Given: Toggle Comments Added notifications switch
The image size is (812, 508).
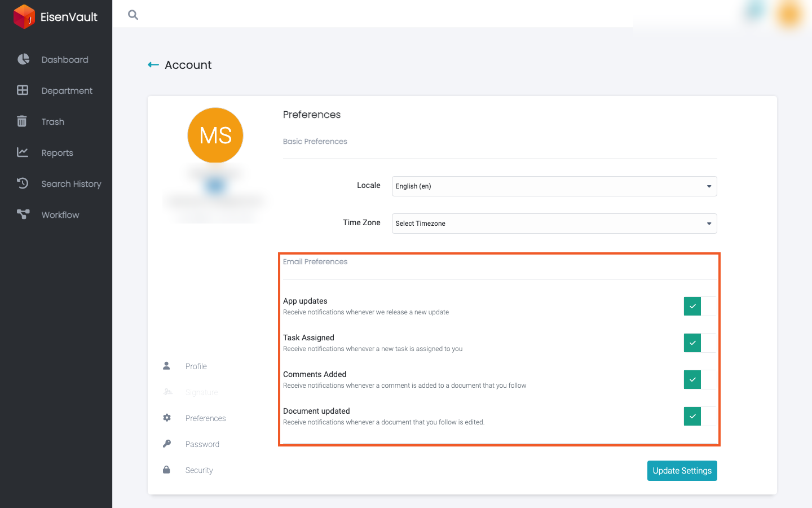Looking at the screenshot, I should tap(700, 380).
